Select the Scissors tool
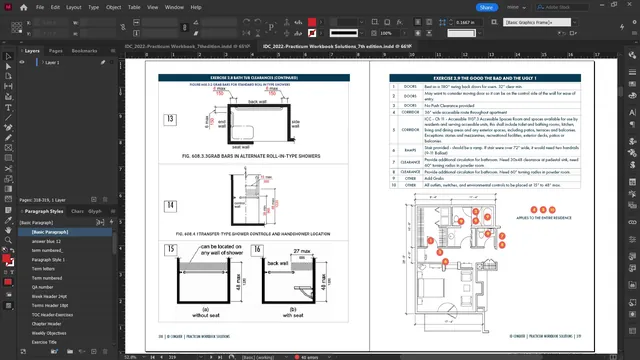The width and height of the screenshot is (640, 360). coord(8,169)
